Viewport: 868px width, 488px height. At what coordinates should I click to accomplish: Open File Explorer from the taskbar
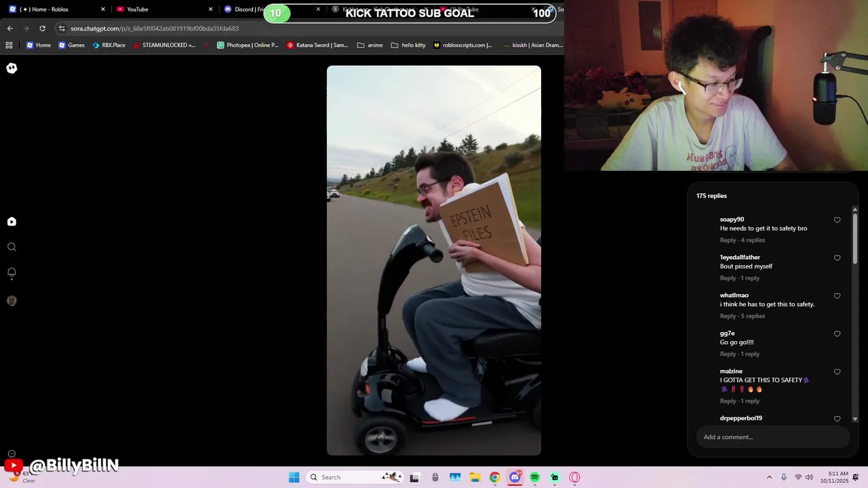[475, 477]
